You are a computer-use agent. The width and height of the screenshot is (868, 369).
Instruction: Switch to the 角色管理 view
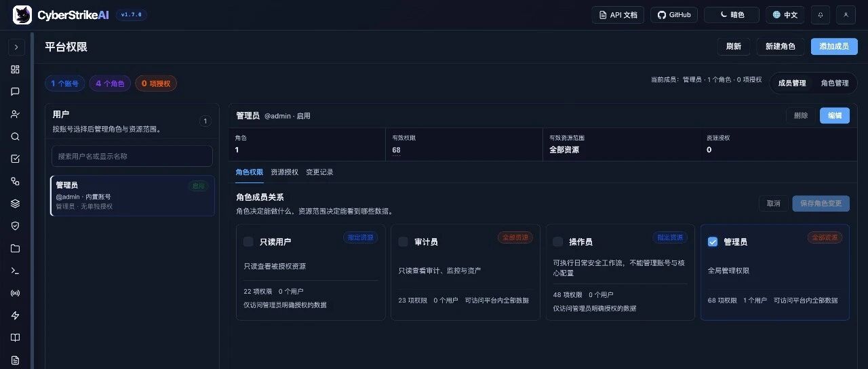pyautogui.click(x=835, y=83)
